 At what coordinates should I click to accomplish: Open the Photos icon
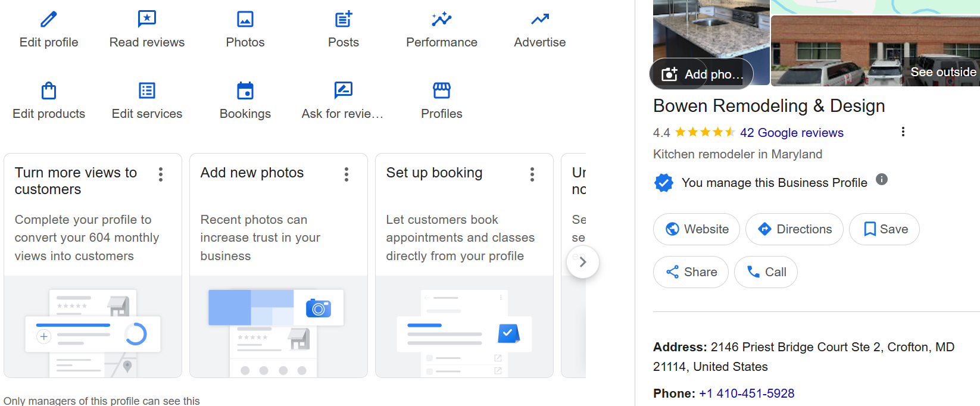click(x=245, y=19)
